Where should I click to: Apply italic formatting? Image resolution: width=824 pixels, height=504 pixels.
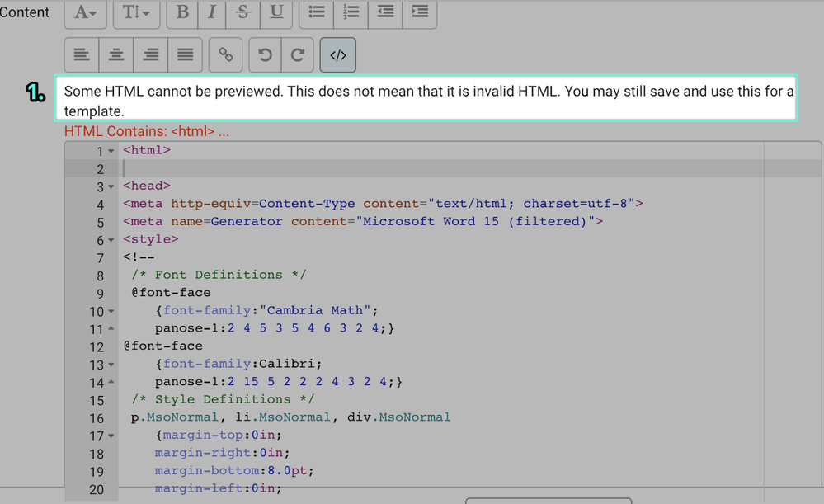coord(212,12)
